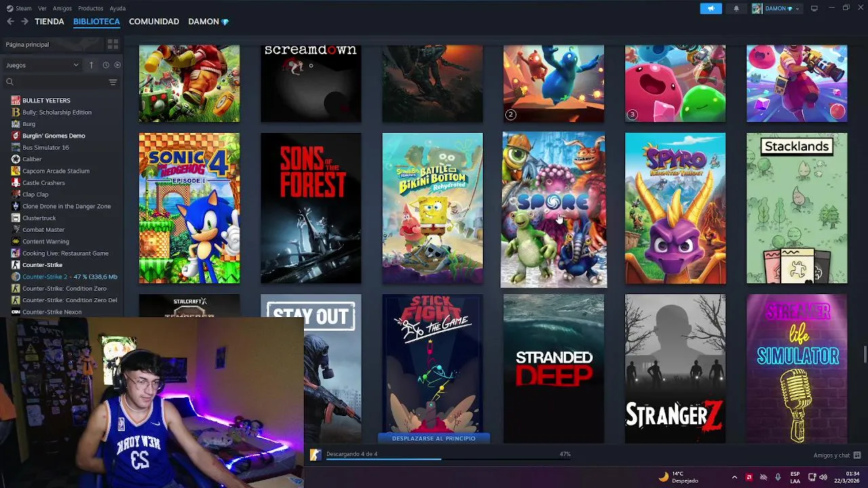Click the Castle Crashers game icon
Screen dimensions: 868x488
click(16, 182)
